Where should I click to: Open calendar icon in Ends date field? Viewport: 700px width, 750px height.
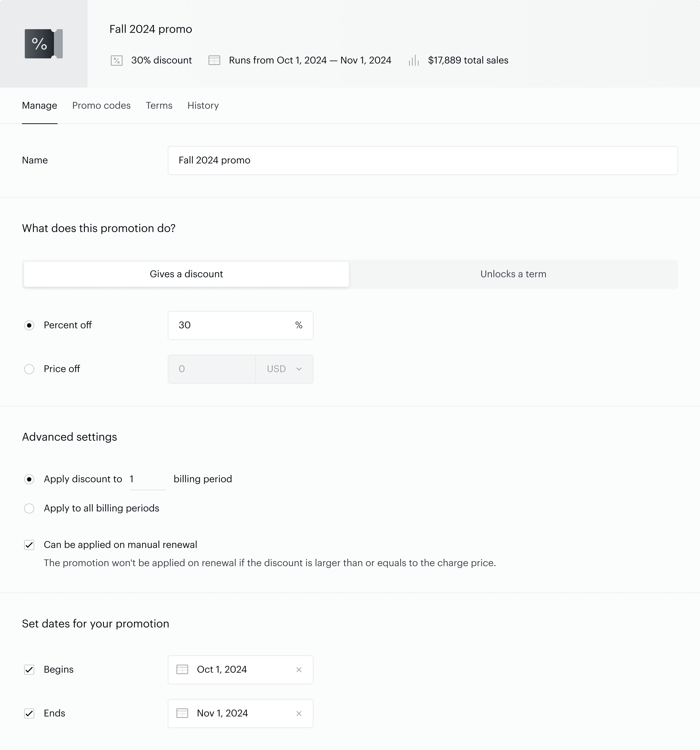[x=182, y=713]
